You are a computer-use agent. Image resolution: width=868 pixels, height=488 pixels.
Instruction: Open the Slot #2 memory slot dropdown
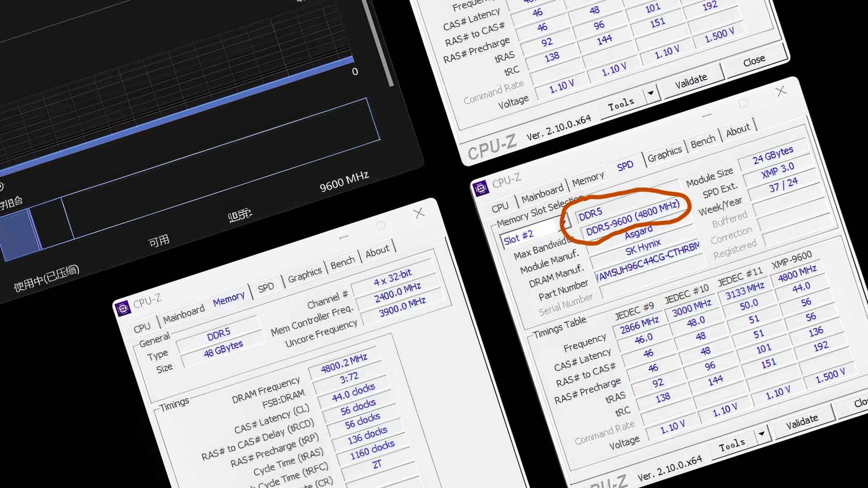click(565, 222)
